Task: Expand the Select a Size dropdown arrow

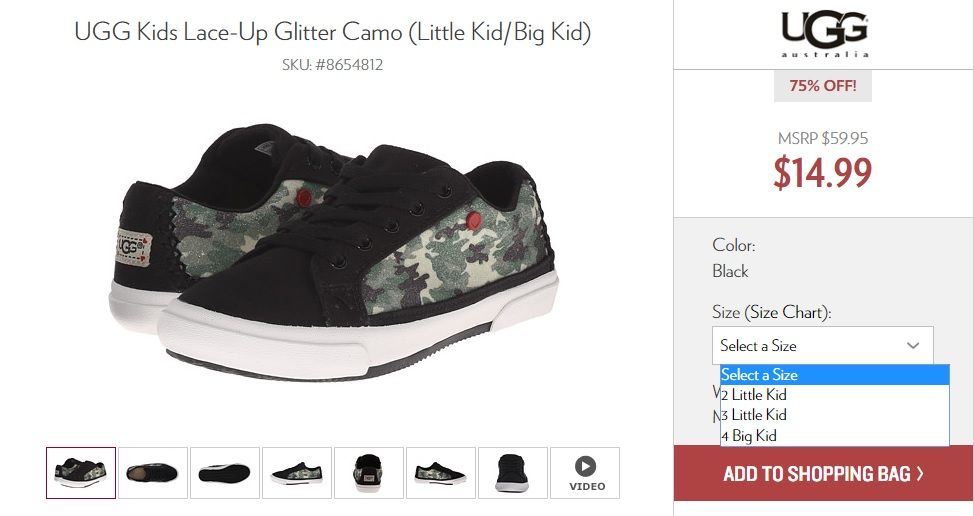Action: [913, 345]
